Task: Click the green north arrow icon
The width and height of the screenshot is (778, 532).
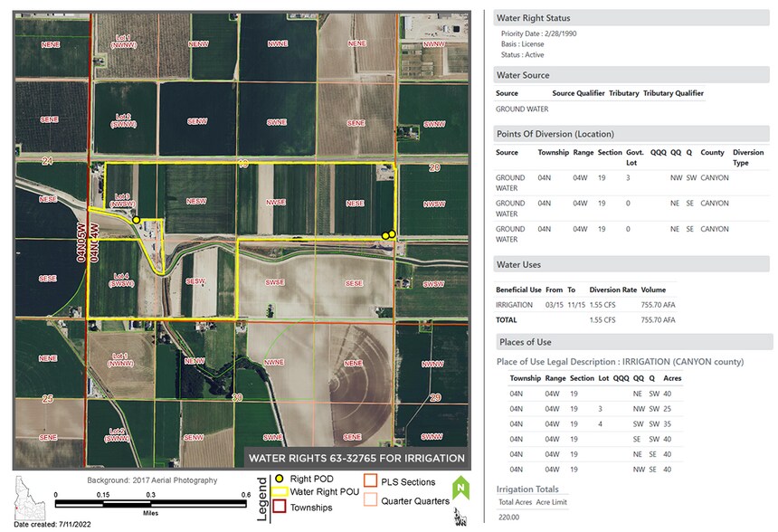Action: 462,488
